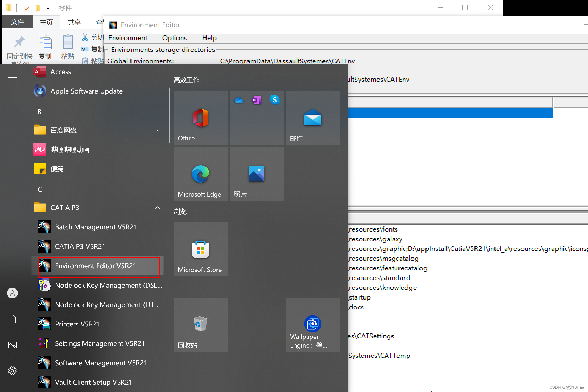Open the quick access toolbar dropdown arrow

pos(48,8)
